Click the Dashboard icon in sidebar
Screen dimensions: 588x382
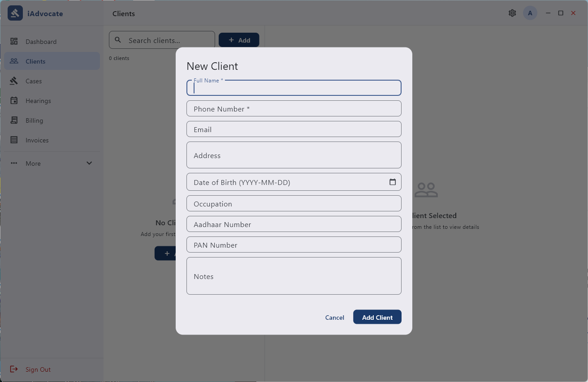tap(14, 41)
